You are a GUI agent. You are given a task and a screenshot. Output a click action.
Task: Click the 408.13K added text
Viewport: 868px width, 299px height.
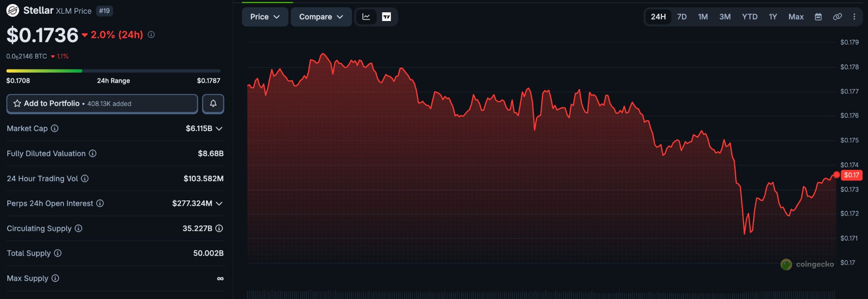click(x=109, y=104)
